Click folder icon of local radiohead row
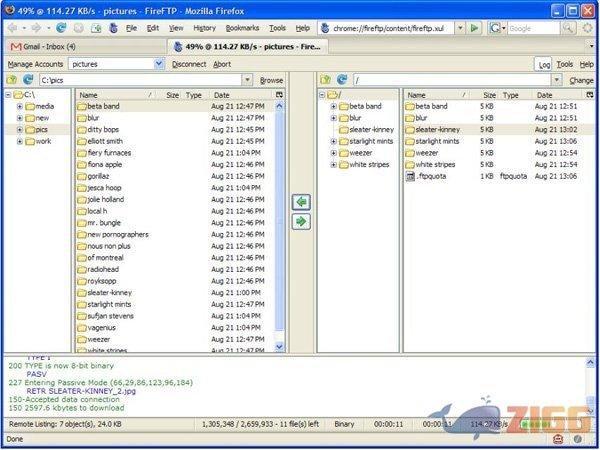 (82, 269)
